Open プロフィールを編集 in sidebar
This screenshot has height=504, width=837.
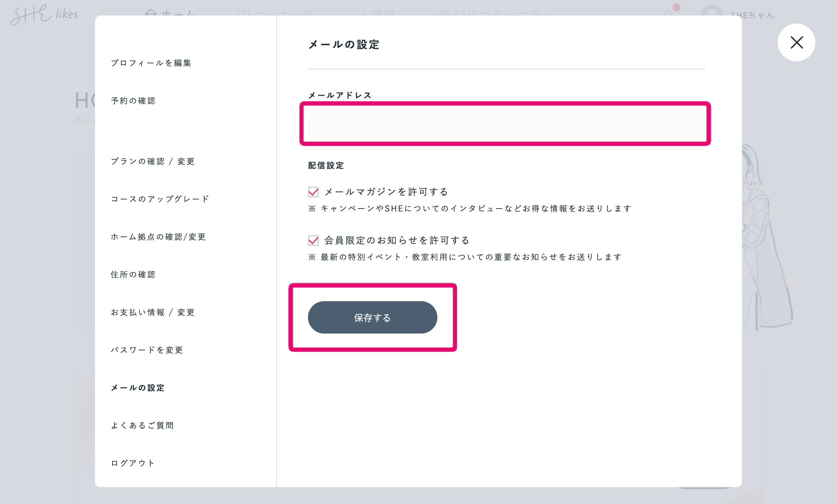click(x=151, y=63)
